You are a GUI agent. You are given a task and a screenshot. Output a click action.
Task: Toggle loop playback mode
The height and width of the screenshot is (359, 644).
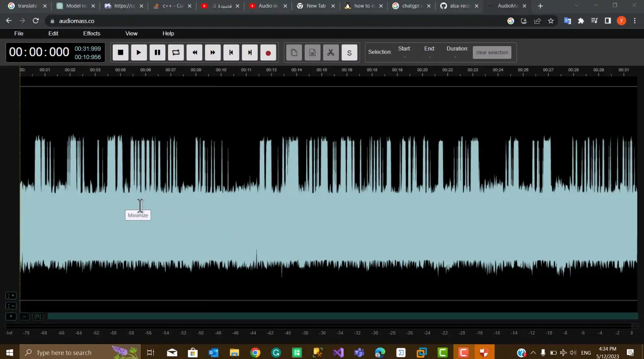(176, 53)
